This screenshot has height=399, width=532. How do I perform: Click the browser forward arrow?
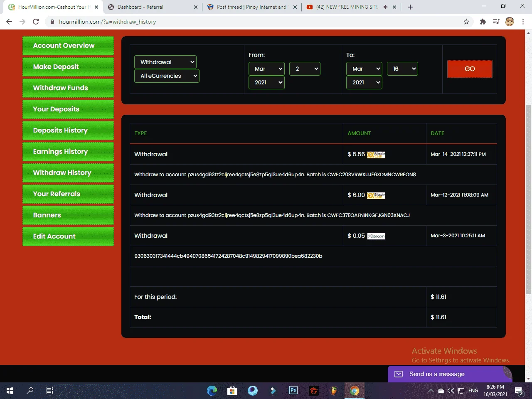[x=22, y=22]
